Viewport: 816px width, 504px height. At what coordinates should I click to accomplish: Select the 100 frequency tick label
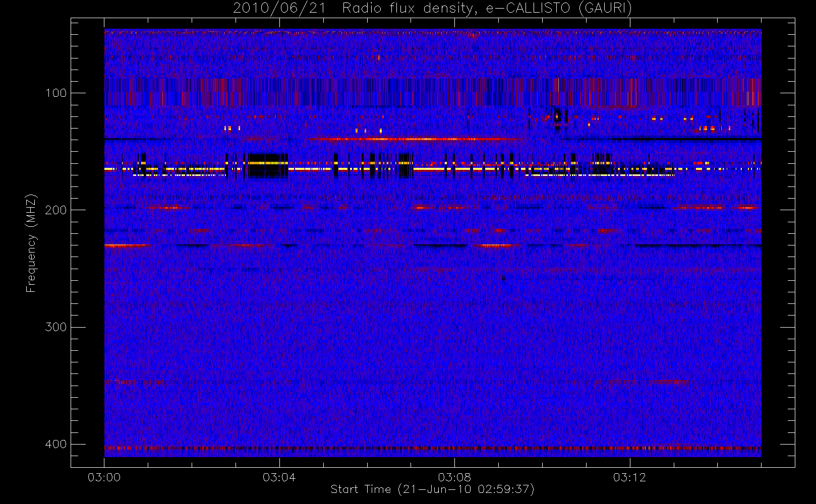click(x=56, y=93)
